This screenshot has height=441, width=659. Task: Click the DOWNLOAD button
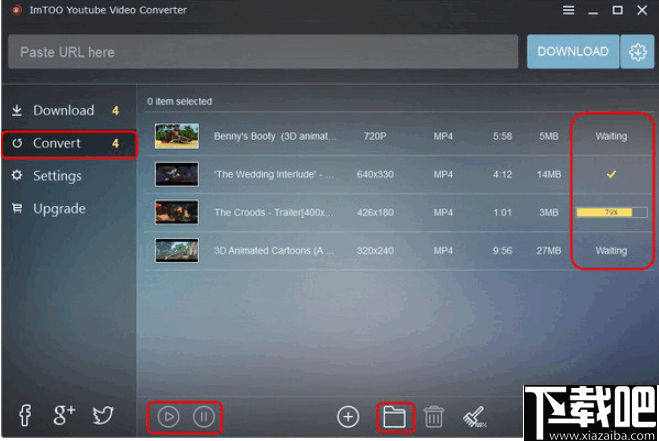[573, 52]
